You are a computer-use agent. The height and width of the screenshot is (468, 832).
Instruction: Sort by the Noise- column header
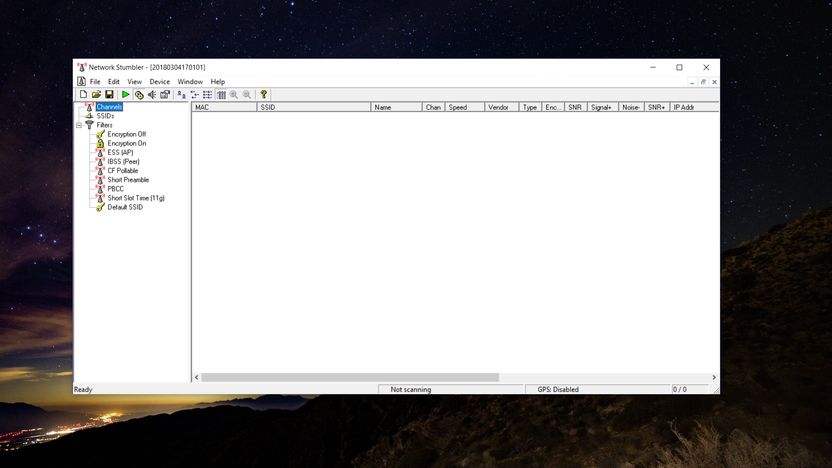point(631,107)
